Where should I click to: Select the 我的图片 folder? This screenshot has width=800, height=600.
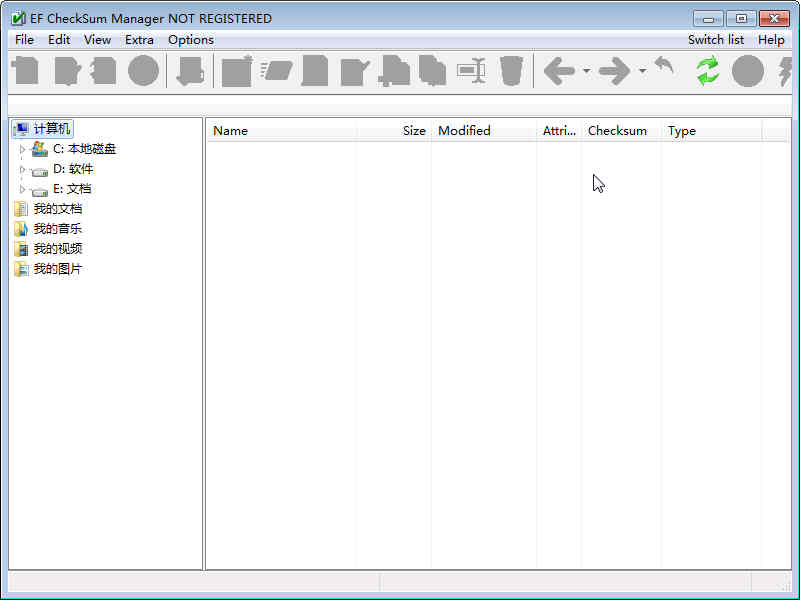pos(58,269)
